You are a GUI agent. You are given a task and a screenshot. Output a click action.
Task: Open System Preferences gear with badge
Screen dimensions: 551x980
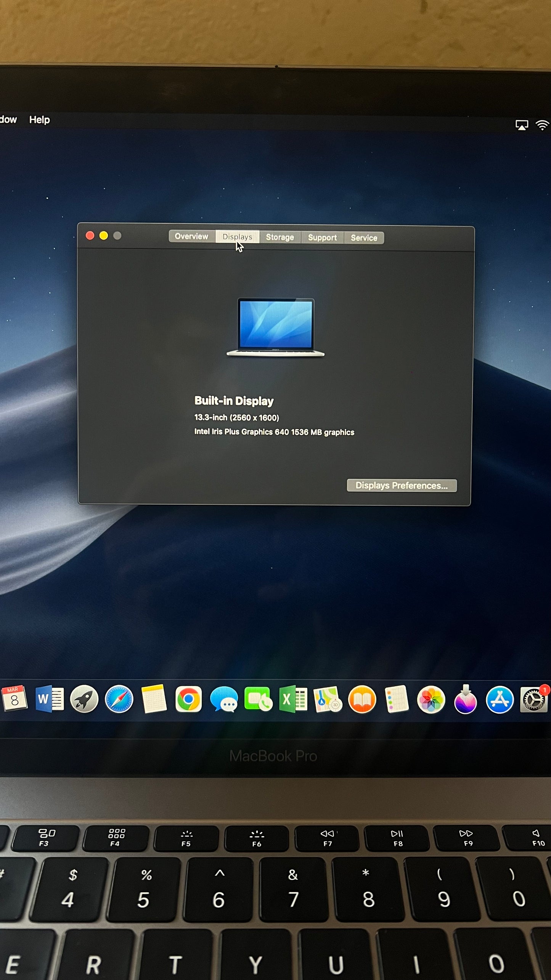pyautogui.click(x=534, y=700)
